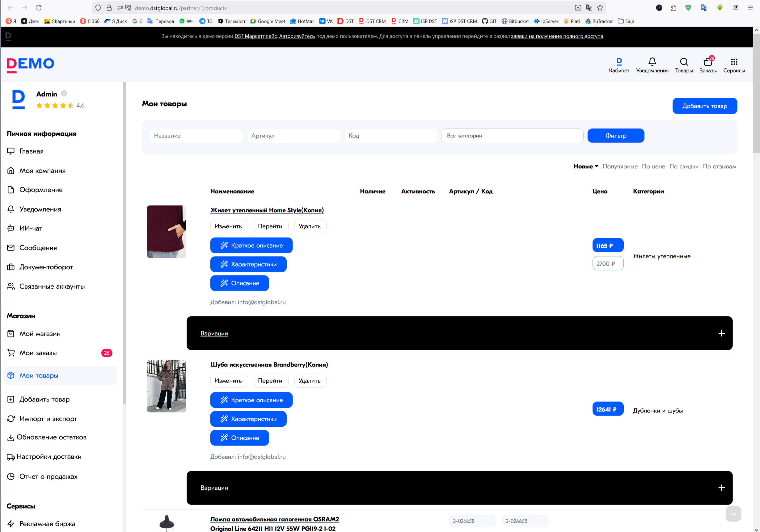Click the info icon next to Admin
Image resolution: width=760 pixels, height=532 pixels.
[x=64, y=94]
